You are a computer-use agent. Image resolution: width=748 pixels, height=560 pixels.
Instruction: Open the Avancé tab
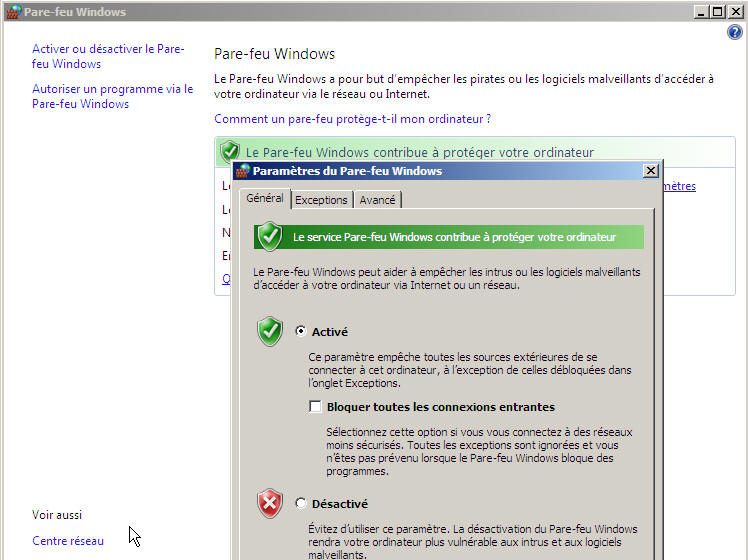point(377,200)
